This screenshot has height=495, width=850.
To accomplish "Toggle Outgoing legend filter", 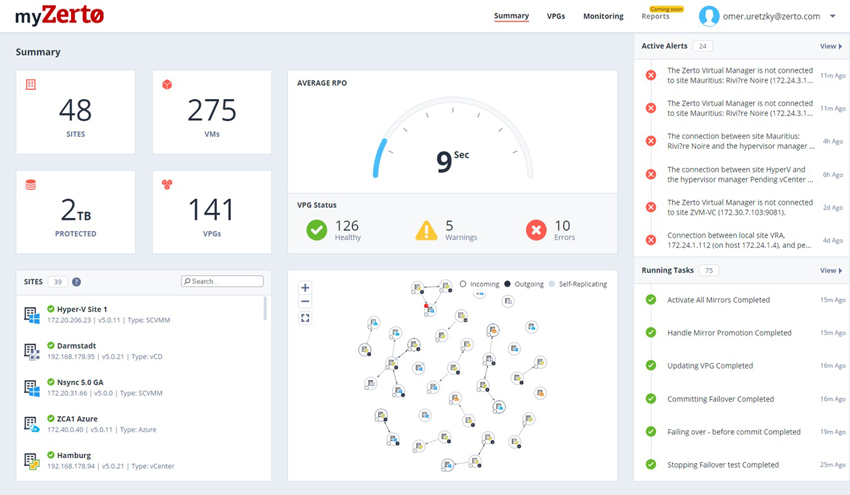I will (524, 284).
